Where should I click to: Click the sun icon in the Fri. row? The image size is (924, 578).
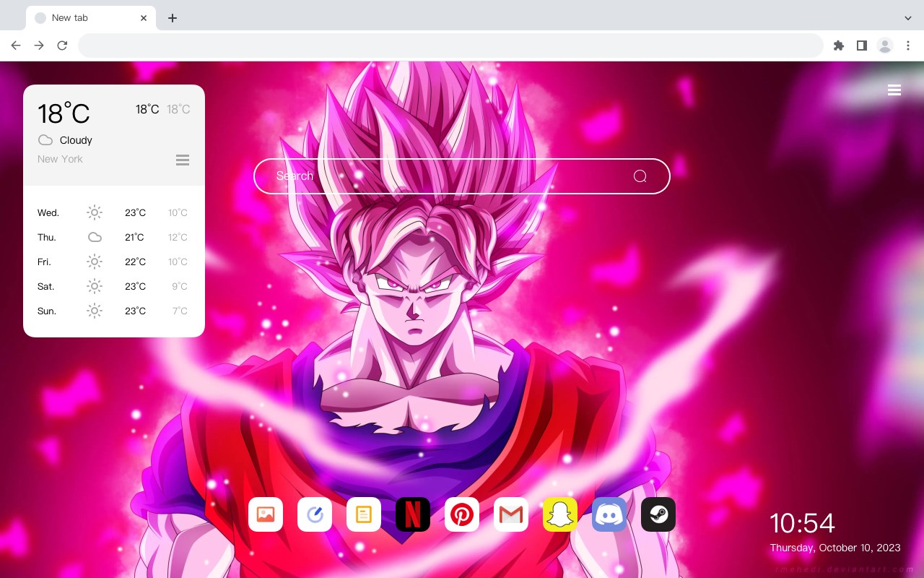pyautogui.click(x=95, y=262)
